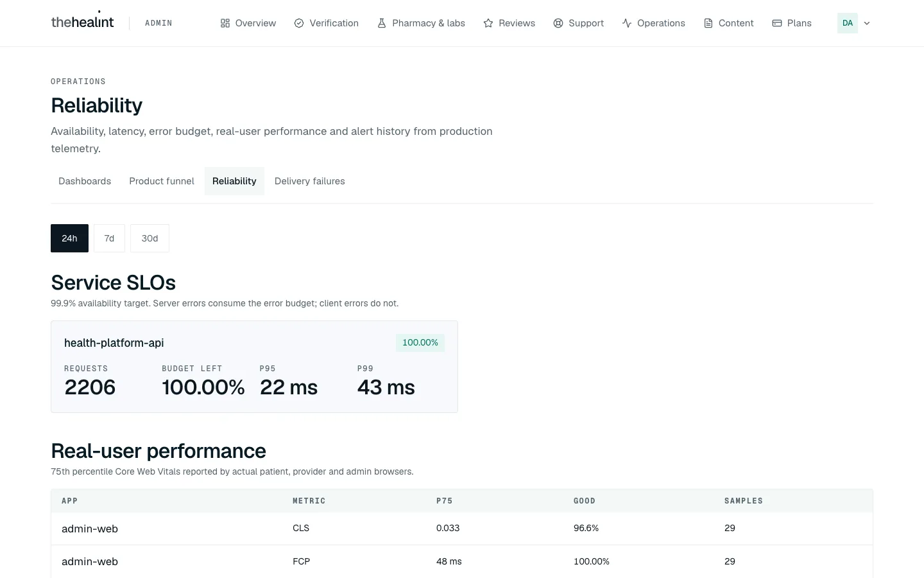Click the 100.00% availability badge
This screenshot has width=924, height=578.
(x=420, y=343)
